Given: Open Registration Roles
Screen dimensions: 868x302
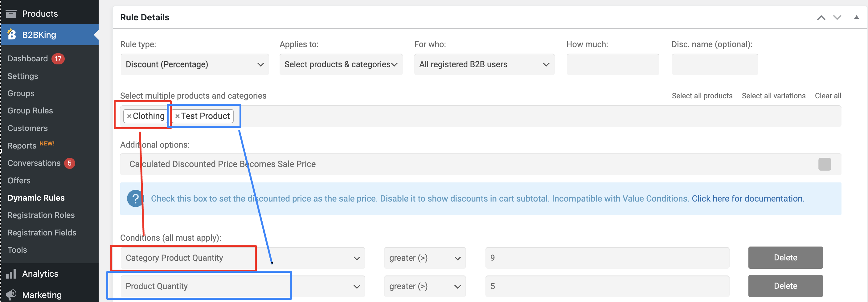Looking at the screenshot, I should pyautogui.click(x=41, y=215).
